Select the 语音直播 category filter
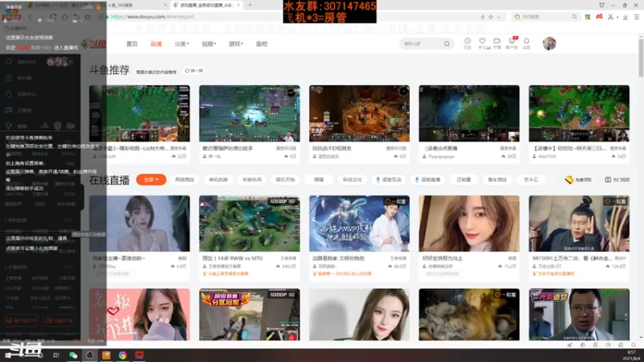The height and width of the screenshot is (362, 644). pyautogui.click(x=427, y=179)
